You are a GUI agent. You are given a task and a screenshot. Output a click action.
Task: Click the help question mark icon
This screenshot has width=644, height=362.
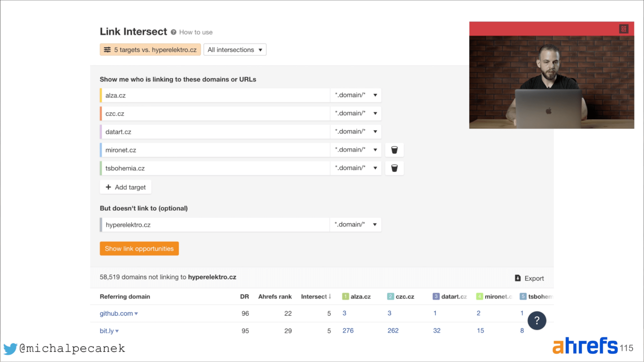coord(537,320)
